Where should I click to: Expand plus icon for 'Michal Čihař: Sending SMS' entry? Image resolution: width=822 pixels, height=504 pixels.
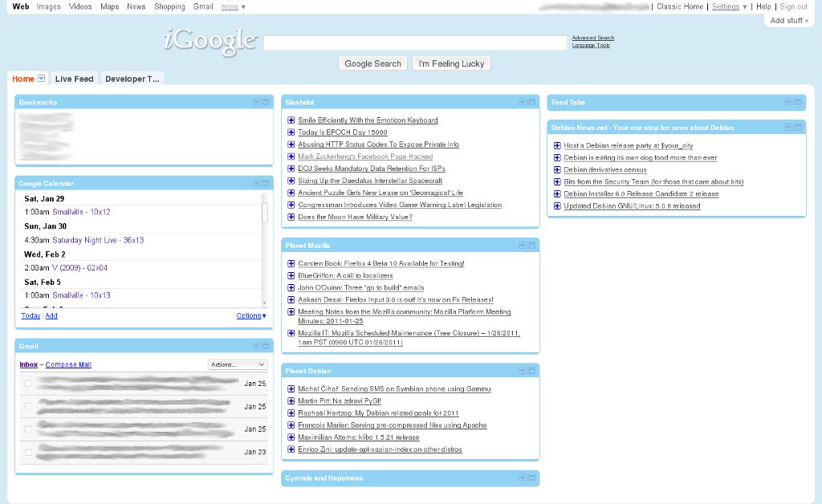291,388
